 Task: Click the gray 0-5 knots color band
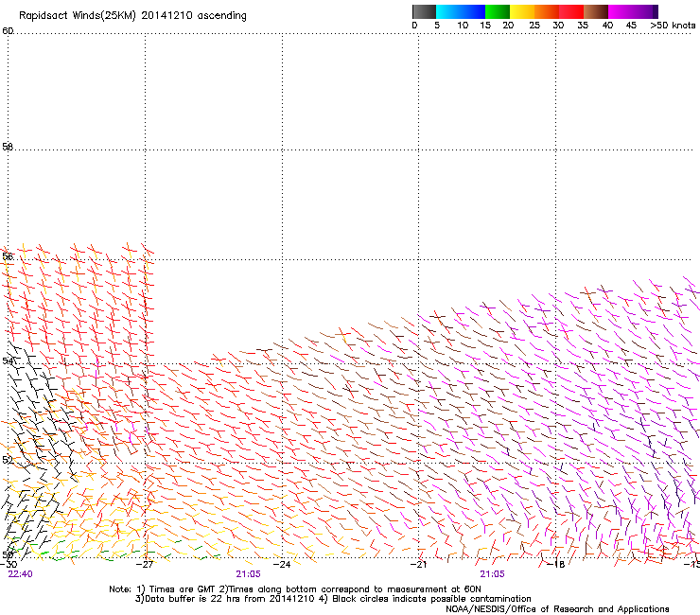[424, 11]
